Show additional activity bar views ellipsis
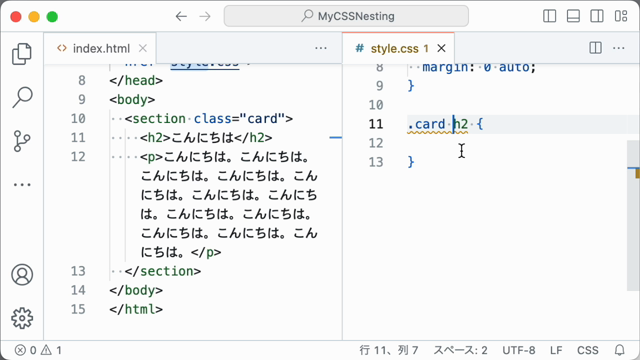The image size is (640, 360). coord(22,184)
